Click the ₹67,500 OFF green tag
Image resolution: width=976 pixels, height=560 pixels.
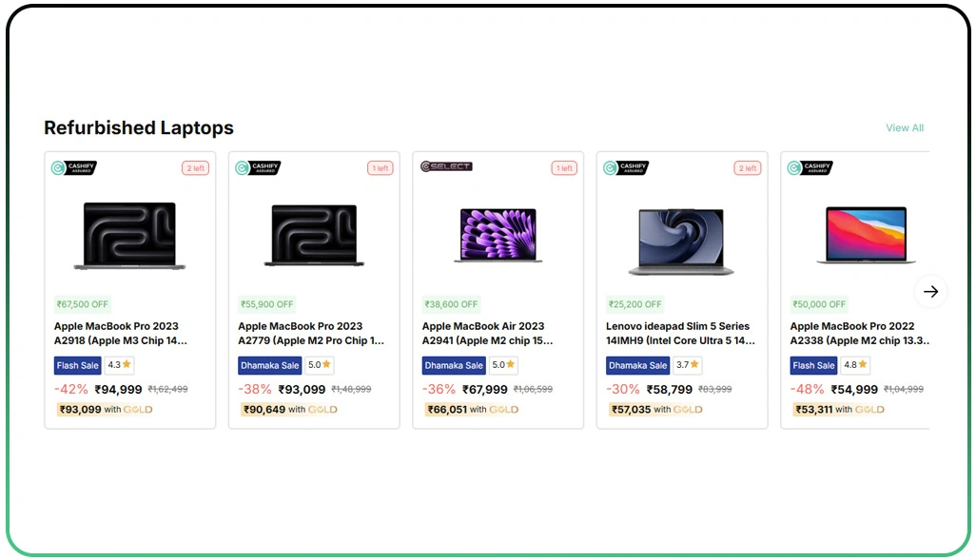[82, 304]
